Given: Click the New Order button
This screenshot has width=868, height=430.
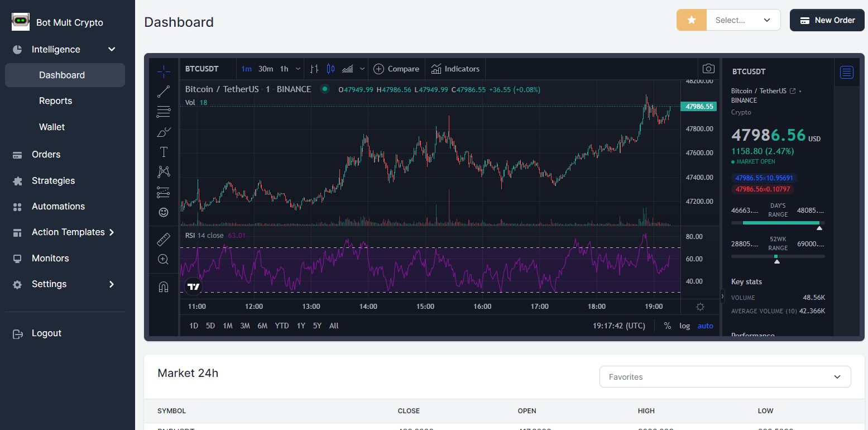Looking at the screenshot, I should click(x=827, y=20).
